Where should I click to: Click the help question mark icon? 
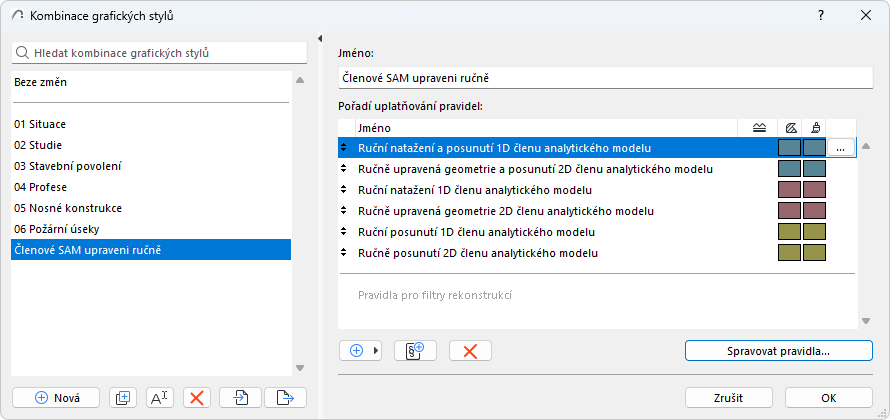click(x=820, y=15)
